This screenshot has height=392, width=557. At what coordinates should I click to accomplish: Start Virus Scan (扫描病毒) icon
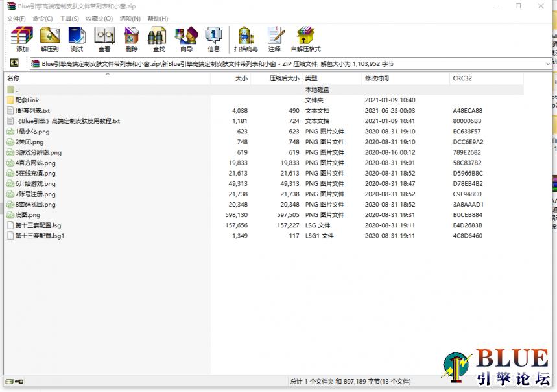click(246, 39)
